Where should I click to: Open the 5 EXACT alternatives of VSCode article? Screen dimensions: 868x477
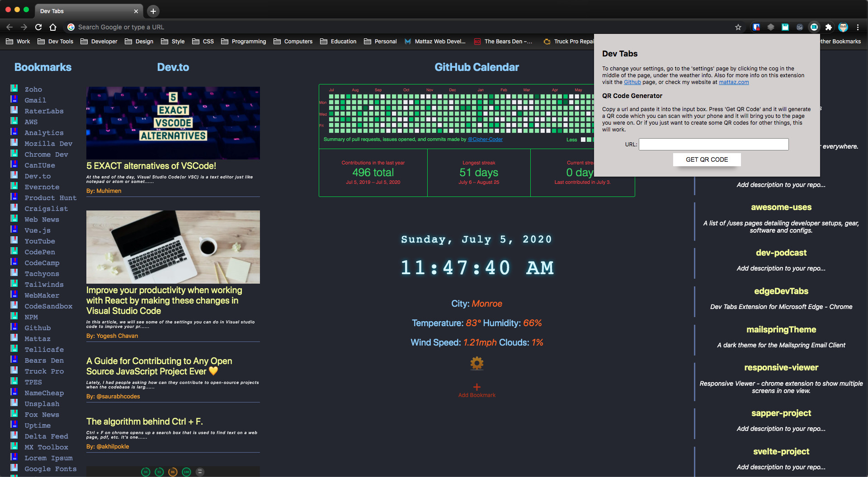coord(151,166)
